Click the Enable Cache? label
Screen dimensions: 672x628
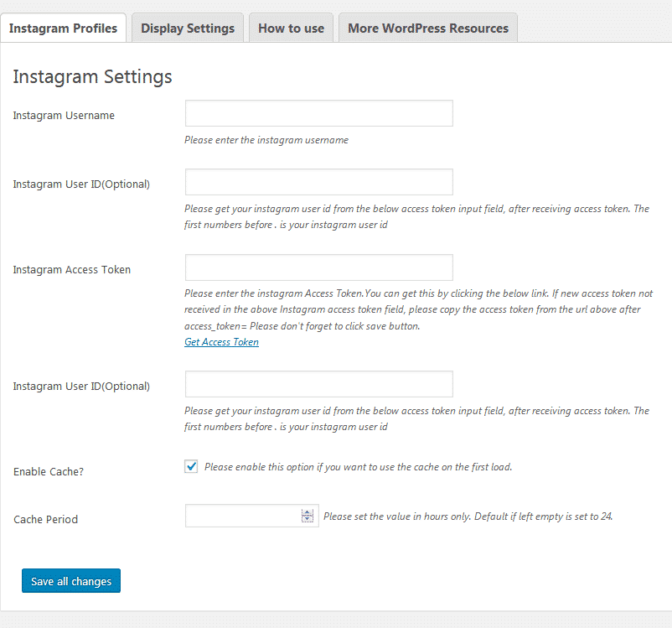click(49, 471)
